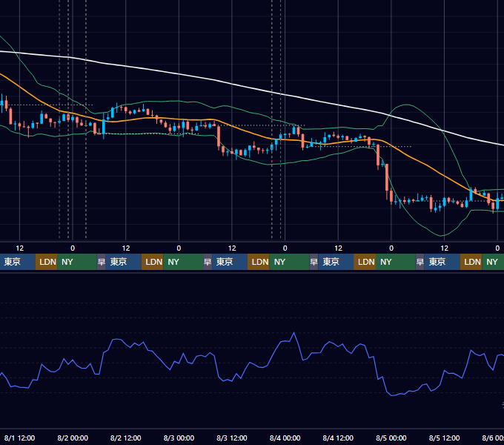
Task: Select the 東京 session block above 8/4 12:00
Action: click(x=336, y=262)
